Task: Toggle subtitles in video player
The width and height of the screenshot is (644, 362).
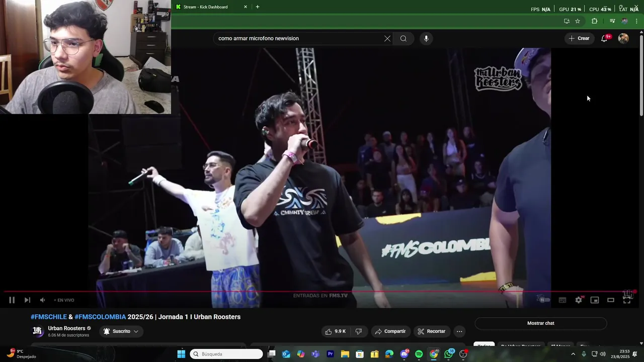Action: point(562,300)
